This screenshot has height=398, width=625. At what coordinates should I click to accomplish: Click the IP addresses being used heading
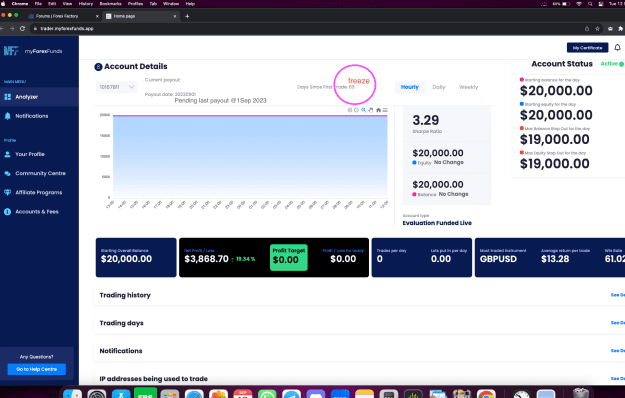point(153,379)
